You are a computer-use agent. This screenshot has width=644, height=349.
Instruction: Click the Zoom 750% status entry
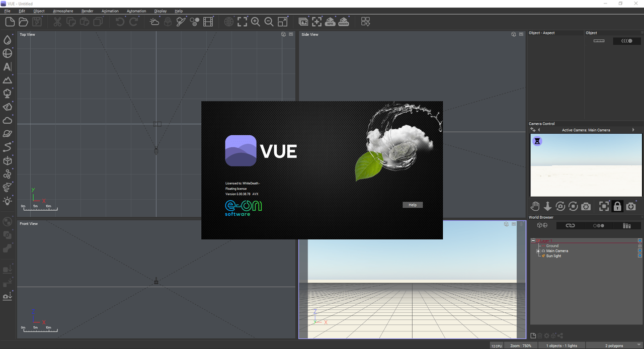pos(520,345)
